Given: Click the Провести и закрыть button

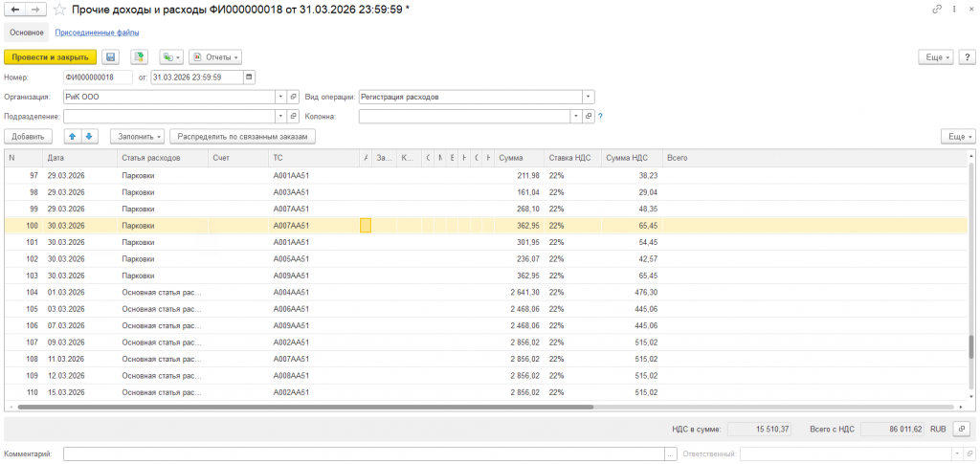Looking at the screenshot, I should 51,56.
